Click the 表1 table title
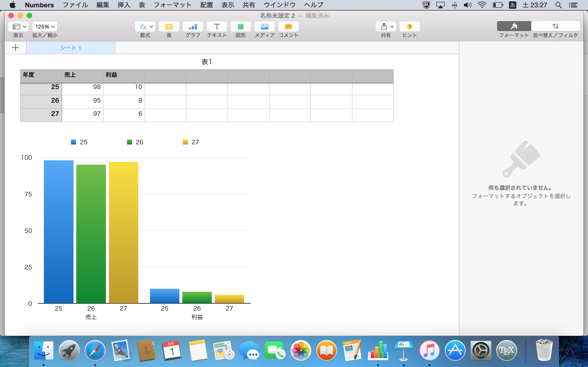The width and height of the screenshot is (588, 367). click(206, 62)
